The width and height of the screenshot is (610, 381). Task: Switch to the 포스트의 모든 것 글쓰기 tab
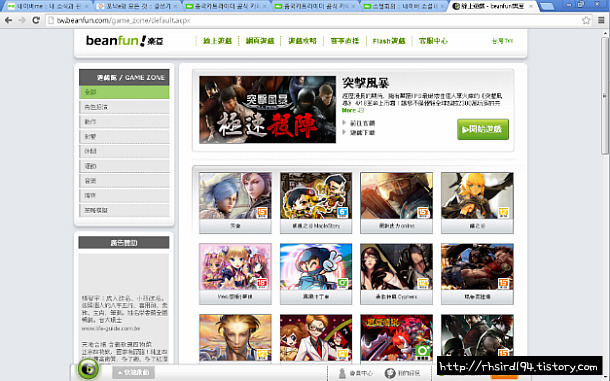pyautogui.click(x=137, y=6)
